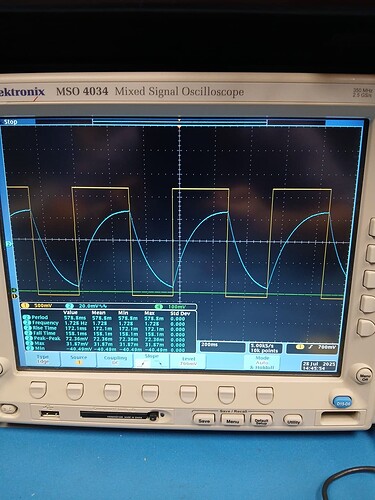Click the Peak-Peak measurement badge icon
Screen dimensions: 375x500
pyautogui.click(x=28, y=338)
